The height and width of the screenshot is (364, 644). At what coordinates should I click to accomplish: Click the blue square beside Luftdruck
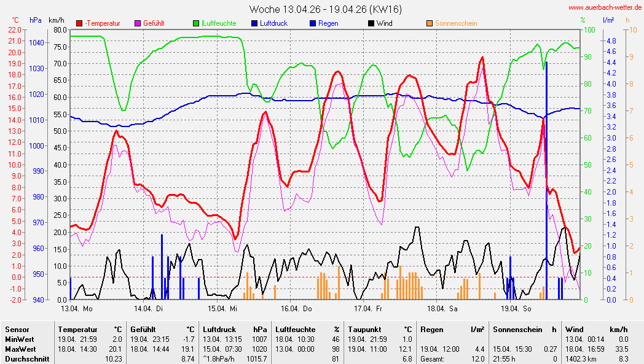pos(254,23)
